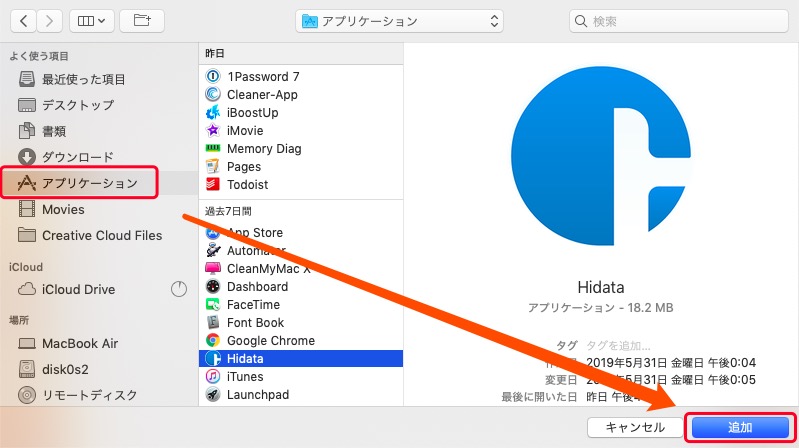Select the Cleaner-App icon
The height and width of the screenshot is (448, 799).
pyautogui.click(x=212, y=94)
